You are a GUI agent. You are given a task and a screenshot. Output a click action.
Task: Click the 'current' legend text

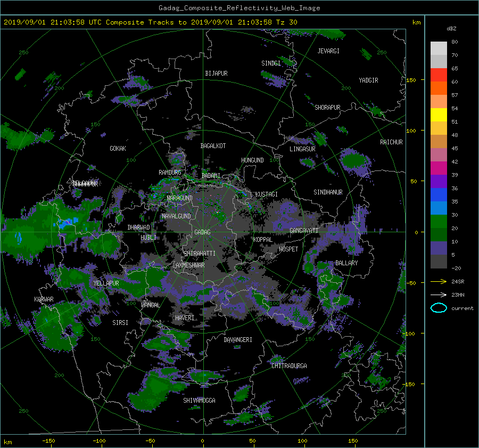pos(462,308)
